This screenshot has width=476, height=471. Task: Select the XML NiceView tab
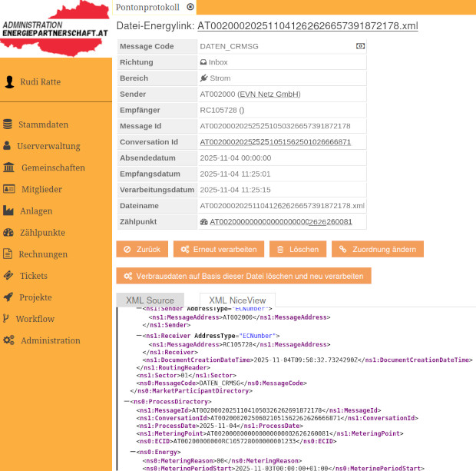(x=237, y=300)
